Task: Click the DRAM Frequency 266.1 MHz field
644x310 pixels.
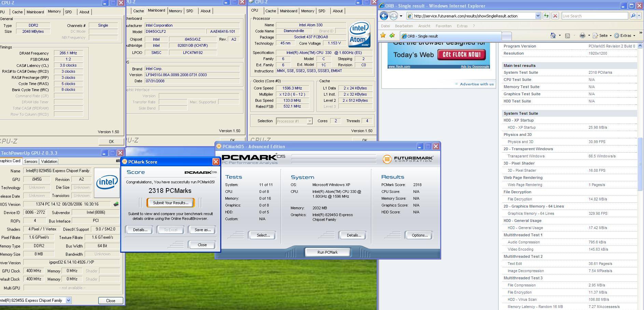Action: click(68, 53)
